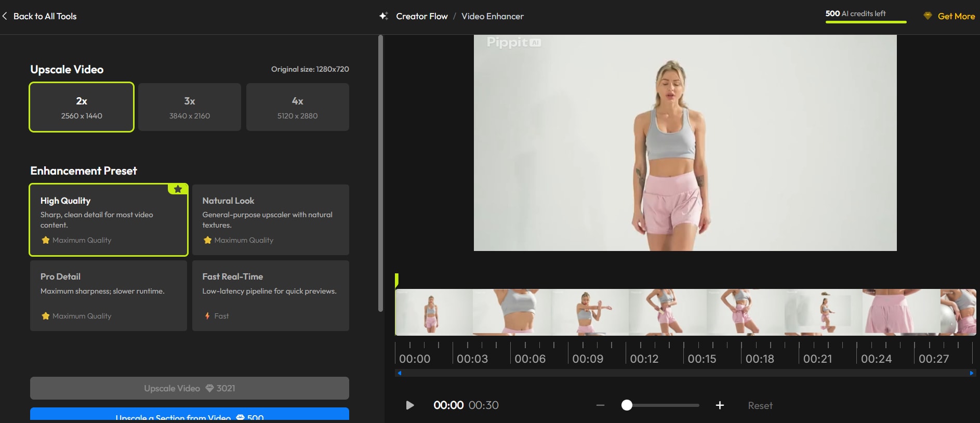Zoom out the timeline with minus icon
This screenshot has height=423, width=980.
tap(601, 405)
